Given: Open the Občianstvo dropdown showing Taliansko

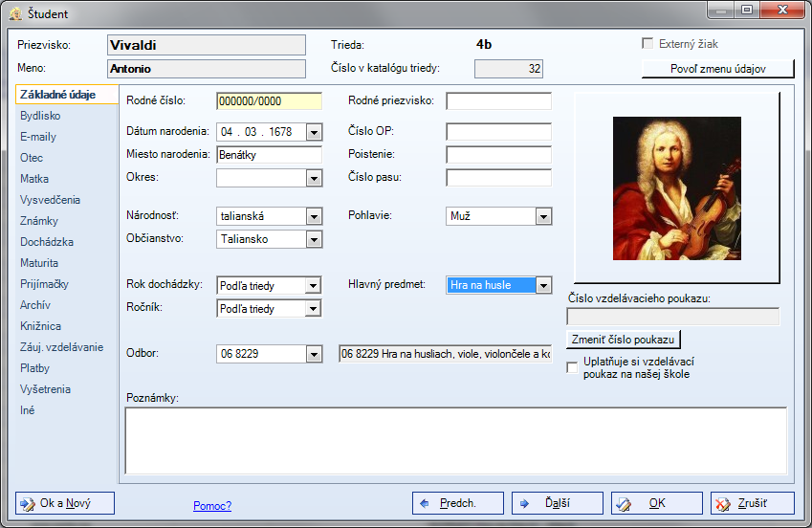Looking at the screenshot, I should coord(314,239).
